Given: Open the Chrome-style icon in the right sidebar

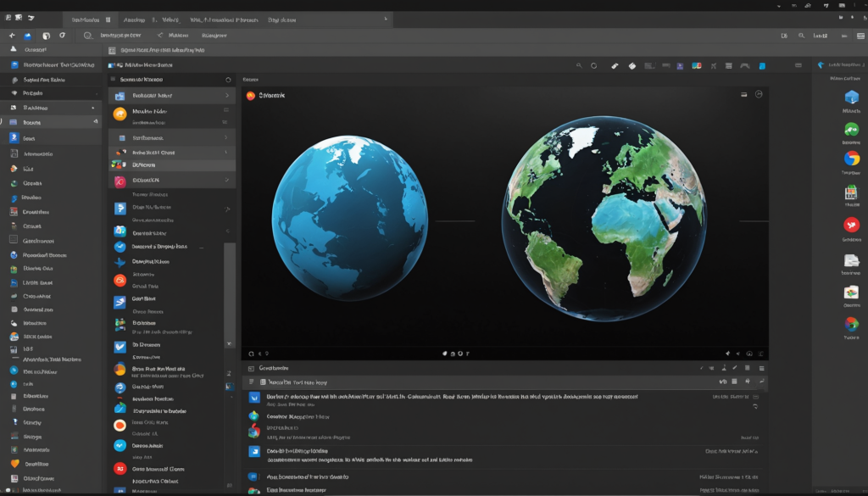Looking at the screenshot, I should [851, 158].
